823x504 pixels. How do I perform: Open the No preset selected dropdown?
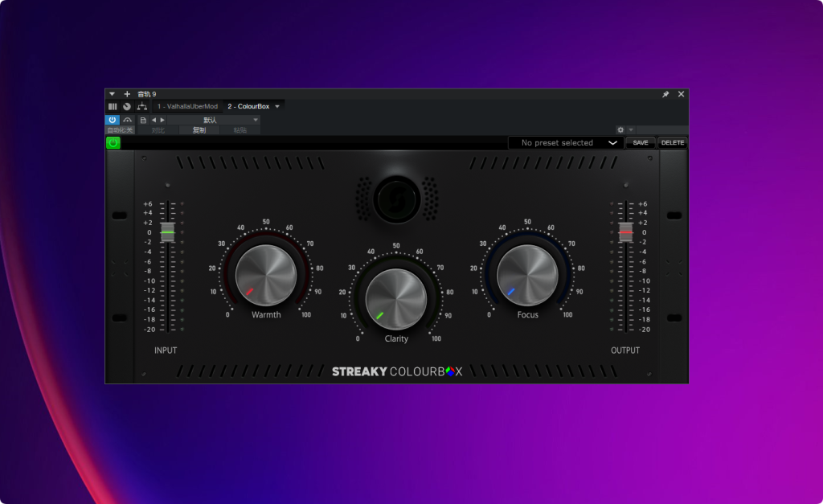566,143
